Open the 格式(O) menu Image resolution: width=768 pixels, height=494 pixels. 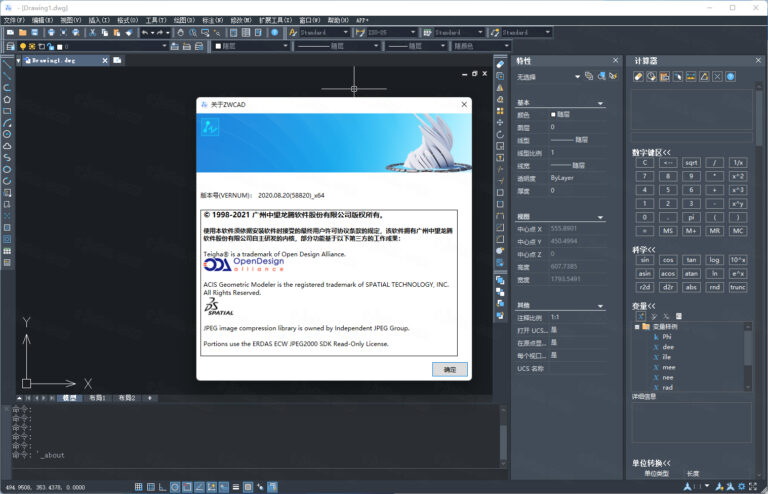(127, 20)
